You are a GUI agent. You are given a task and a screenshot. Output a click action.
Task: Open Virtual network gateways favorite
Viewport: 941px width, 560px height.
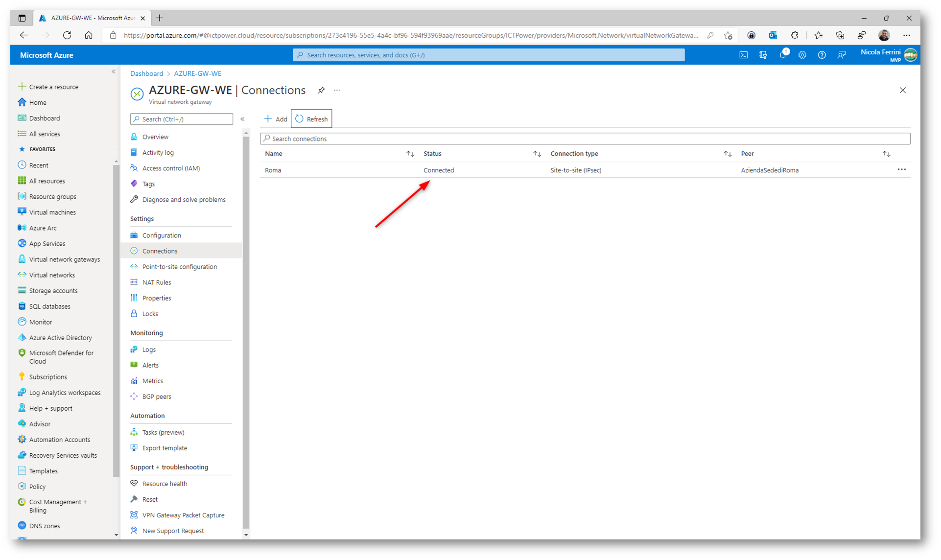pyautogui.click(x=64, y=259)
